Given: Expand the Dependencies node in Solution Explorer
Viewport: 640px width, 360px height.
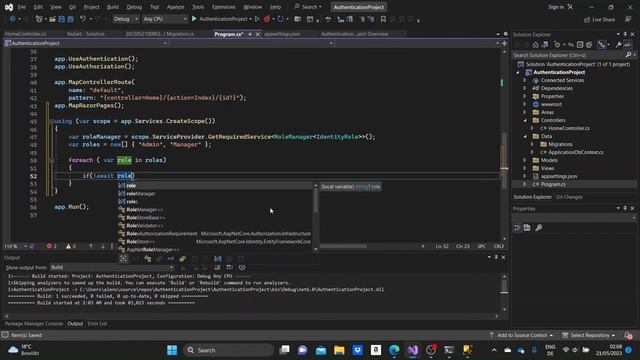Looking at the screenshot, I should pos(525,88).
